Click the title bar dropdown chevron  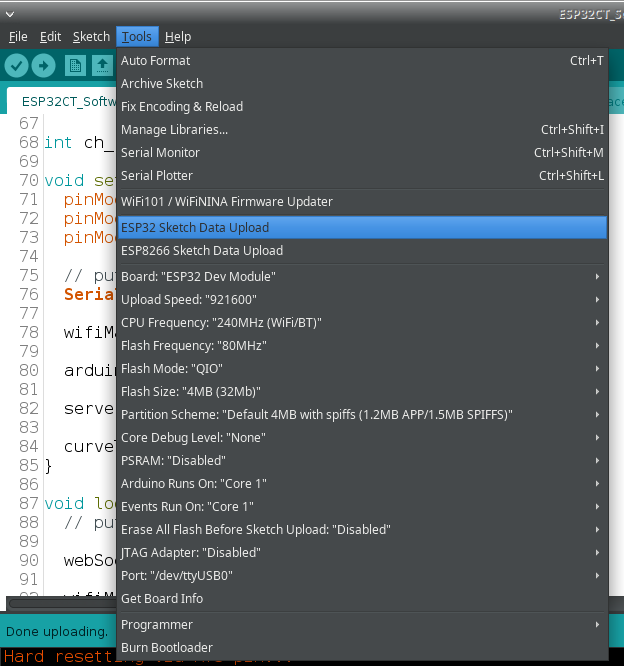pos(10,14)
